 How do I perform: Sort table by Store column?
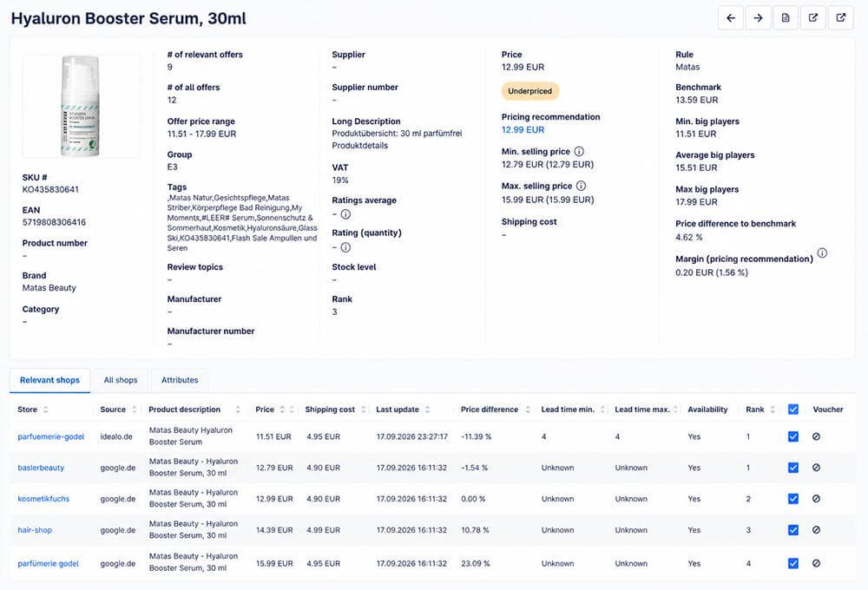[x=46, y=410]
